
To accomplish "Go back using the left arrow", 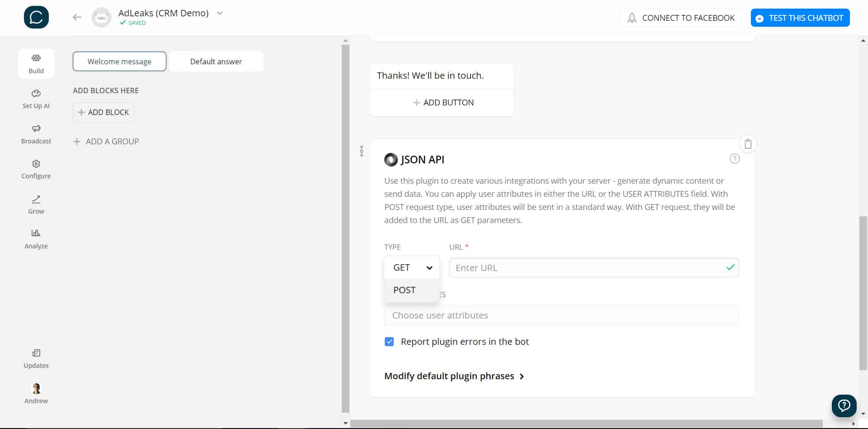I will [x=77, y=17].
